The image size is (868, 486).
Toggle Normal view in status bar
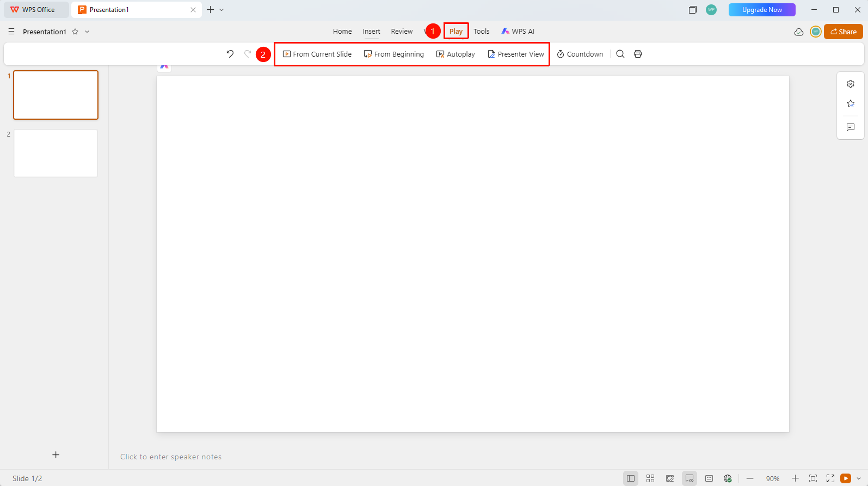[x=631, y=478]
